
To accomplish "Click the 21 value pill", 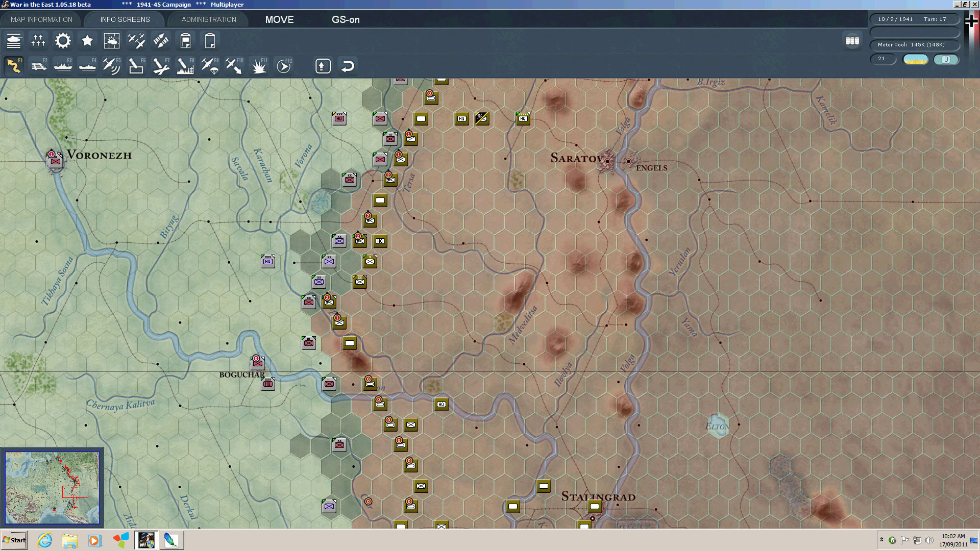I will tap(883, 59).
